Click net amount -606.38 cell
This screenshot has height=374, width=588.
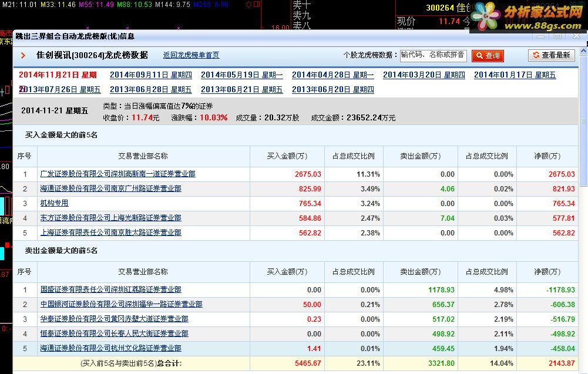coord(563,304)
